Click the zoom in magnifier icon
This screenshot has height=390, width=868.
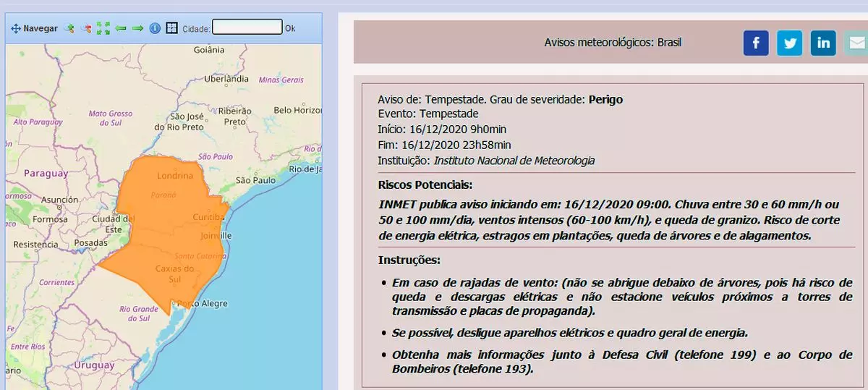pos(69,28)
